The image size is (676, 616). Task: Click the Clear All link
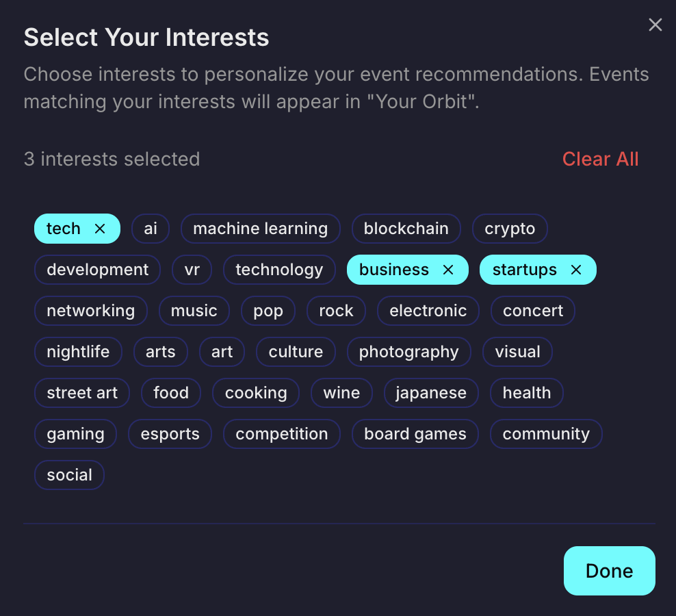coord(600,159)
